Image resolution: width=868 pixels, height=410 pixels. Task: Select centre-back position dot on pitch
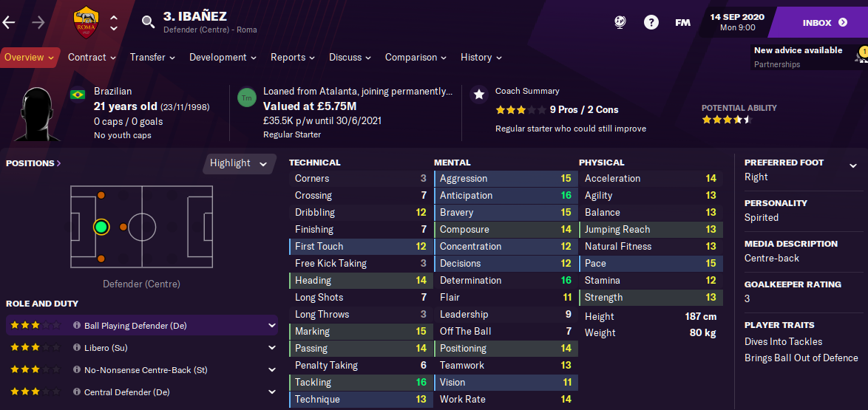tap(101, 227)
